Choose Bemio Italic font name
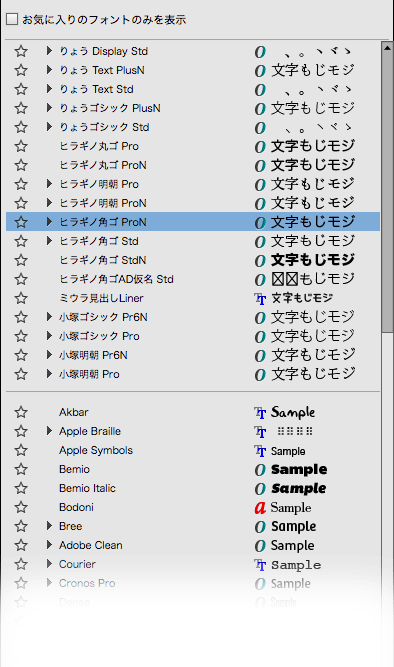This screenshot has height=667, width=394. click(87, 488)
